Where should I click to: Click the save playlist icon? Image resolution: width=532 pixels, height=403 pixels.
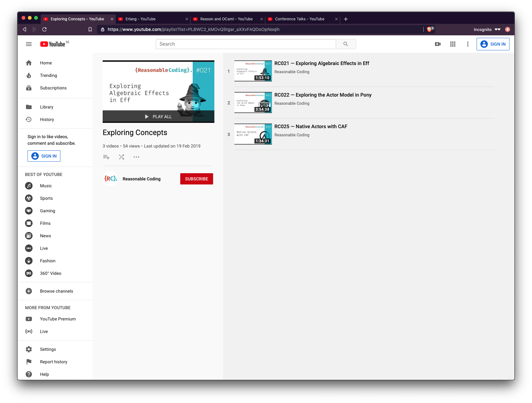106,157
